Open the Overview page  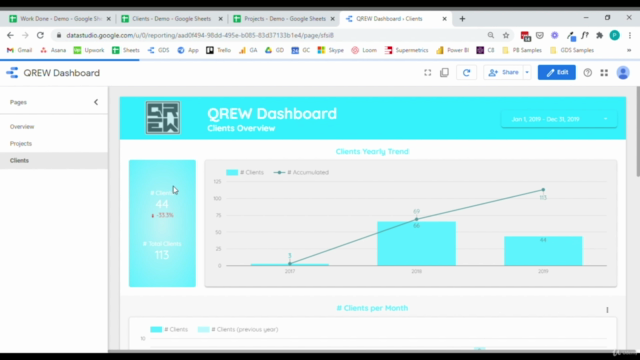tap(22, 127)
